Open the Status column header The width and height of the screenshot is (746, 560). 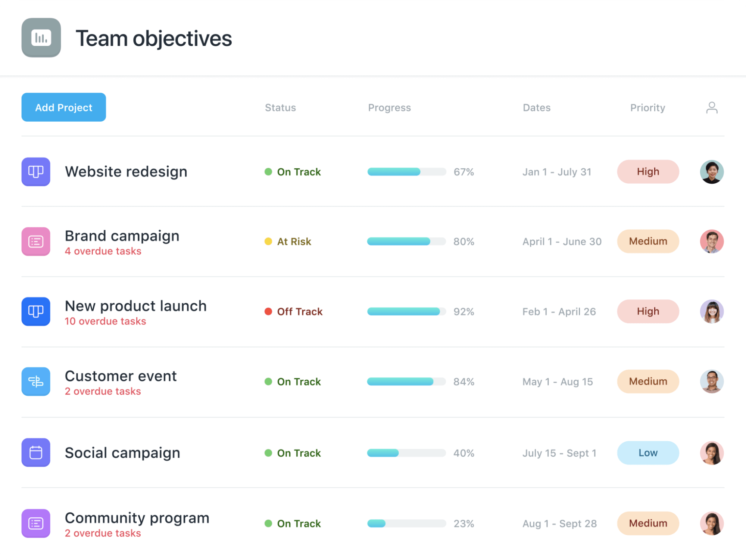[280, 108]
